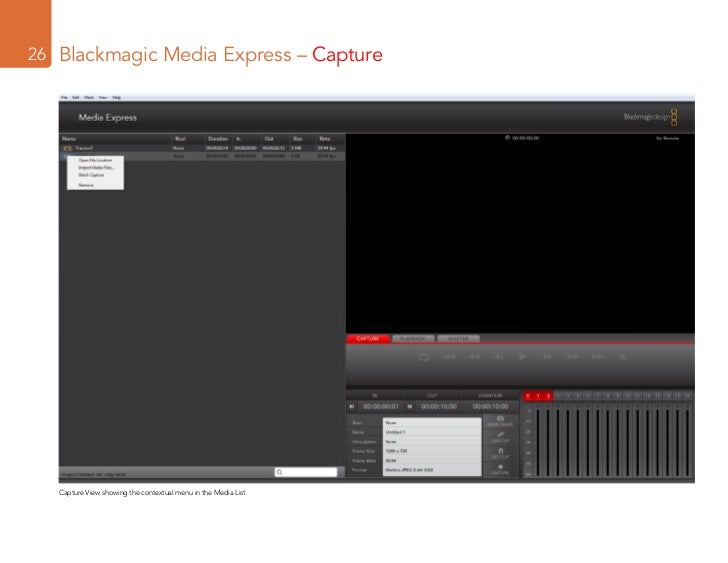Open the File menu
Screen dimensions: 728x563
pos(65,97)
